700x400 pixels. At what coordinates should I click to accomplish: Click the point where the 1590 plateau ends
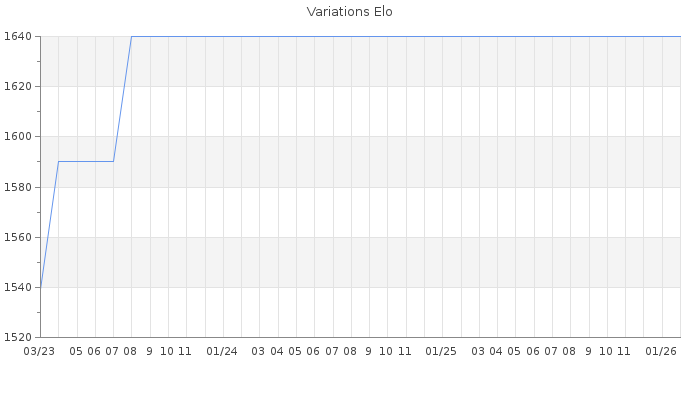point(113,161)
